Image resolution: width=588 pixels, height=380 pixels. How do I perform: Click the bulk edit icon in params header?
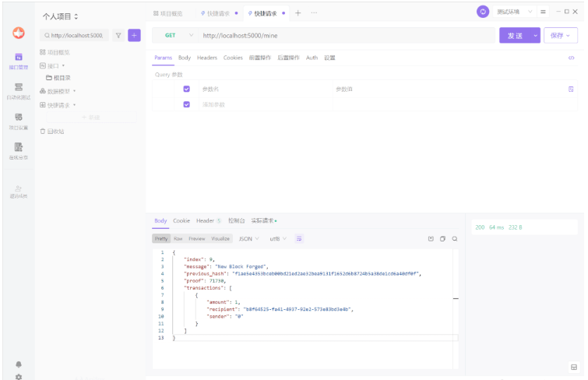[571, 90]
